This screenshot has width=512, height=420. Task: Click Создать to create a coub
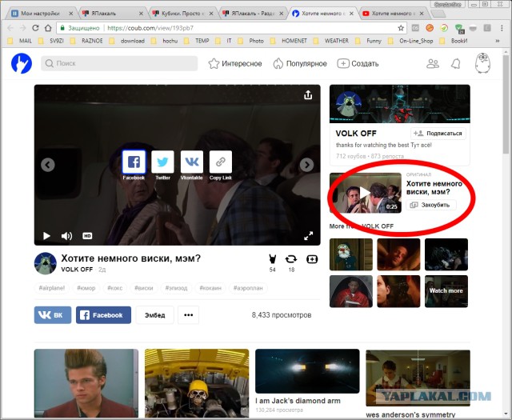tap(358, 63)
